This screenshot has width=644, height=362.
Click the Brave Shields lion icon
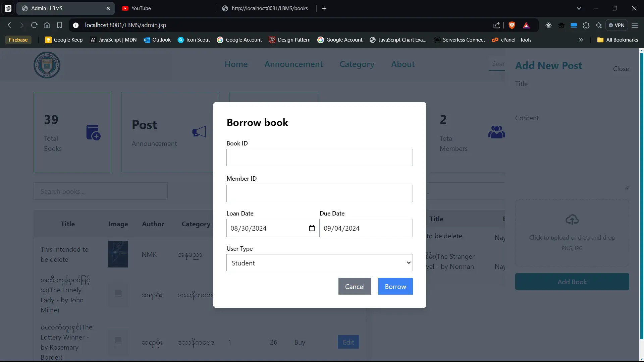click(x=512, y=25)
